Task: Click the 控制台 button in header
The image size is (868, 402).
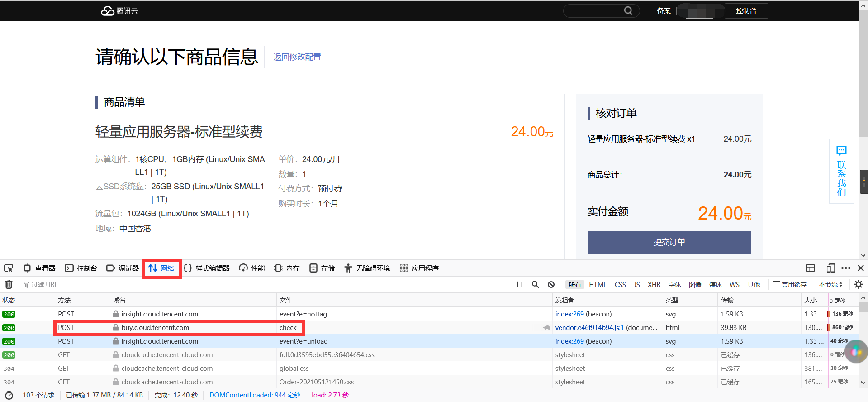Action: (746, 11)
